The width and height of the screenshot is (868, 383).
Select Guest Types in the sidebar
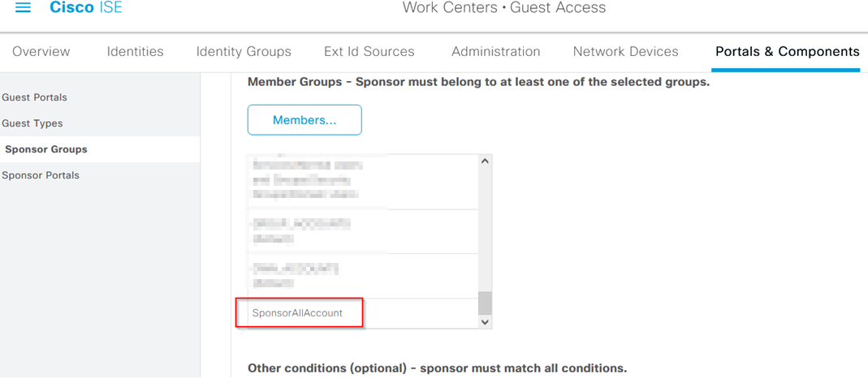[32, 123]
